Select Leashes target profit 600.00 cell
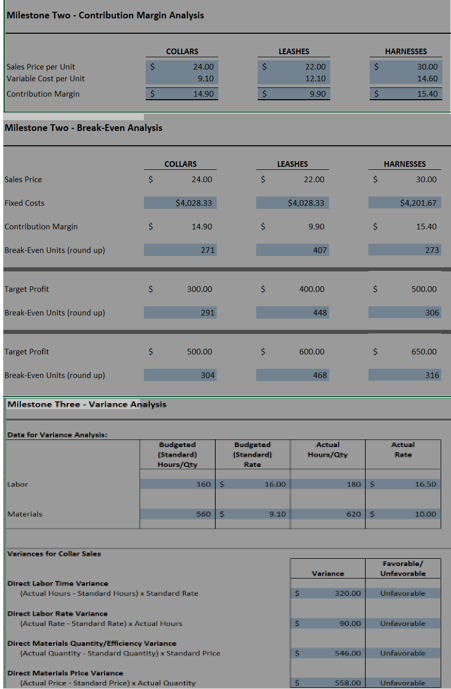Screen dimensions: 451x689 point(292,352)
